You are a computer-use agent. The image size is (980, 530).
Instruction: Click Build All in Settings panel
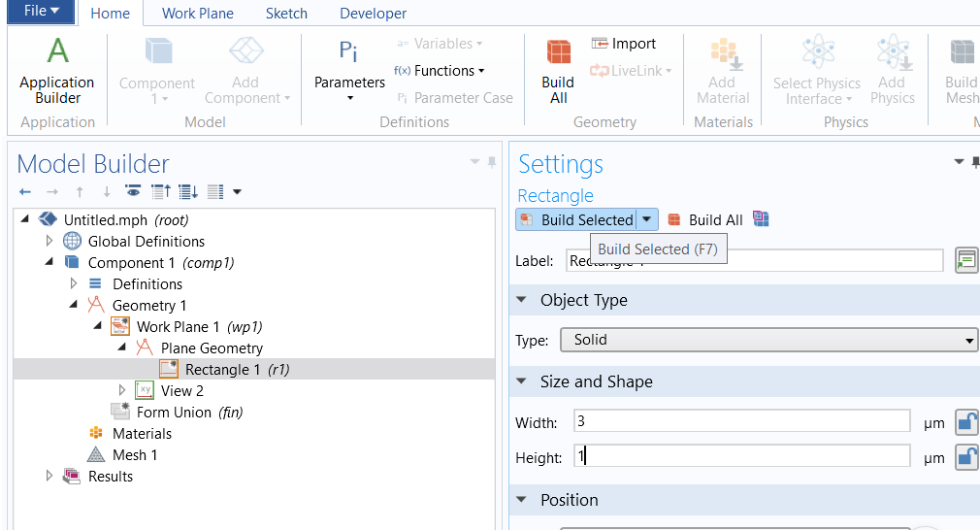pyautogui.click(x=705, y=219)
